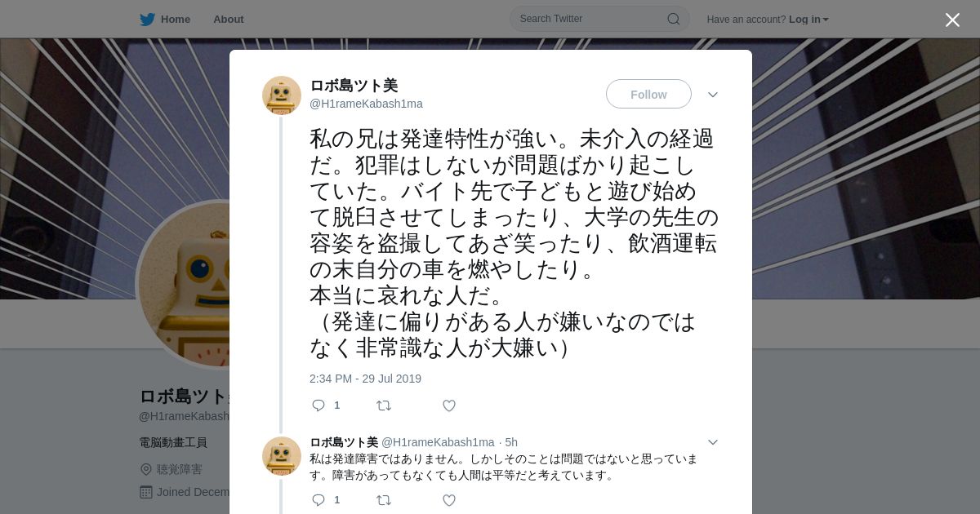Viewport: 980px width, 514px height.
Task: Click the Twitter bird logo icon
Action: click(147, 20)
